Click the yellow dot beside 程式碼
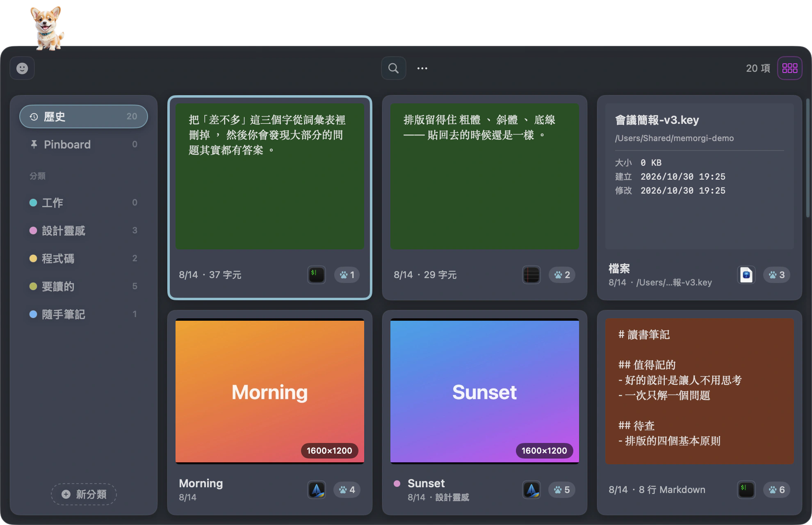Image resolution: width=812 pixels, height=525 pixels. point(33,258)
